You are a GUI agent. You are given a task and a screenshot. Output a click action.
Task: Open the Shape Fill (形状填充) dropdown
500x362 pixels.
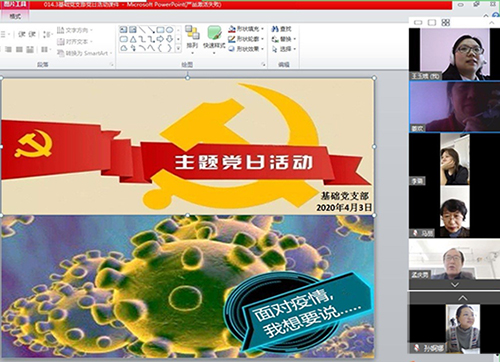(247, 29)
